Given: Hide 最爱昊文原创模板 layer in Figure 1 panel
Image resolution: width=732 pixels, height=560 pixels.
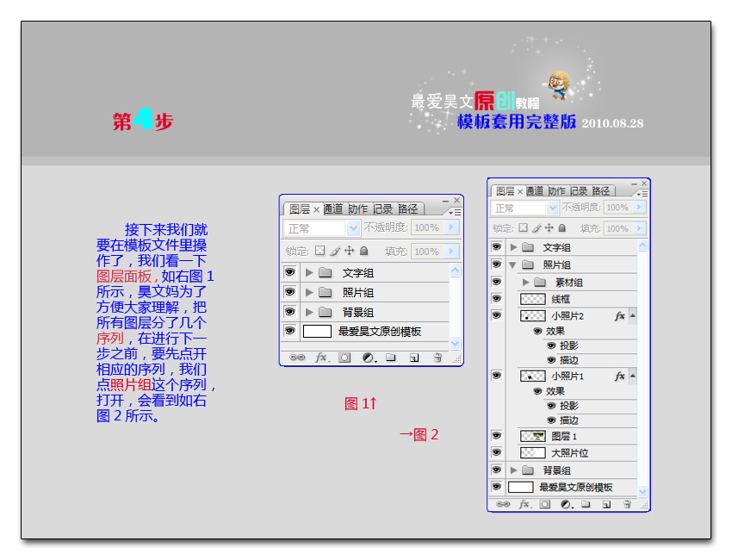Looking at the screenshot, I should [290, 331].
